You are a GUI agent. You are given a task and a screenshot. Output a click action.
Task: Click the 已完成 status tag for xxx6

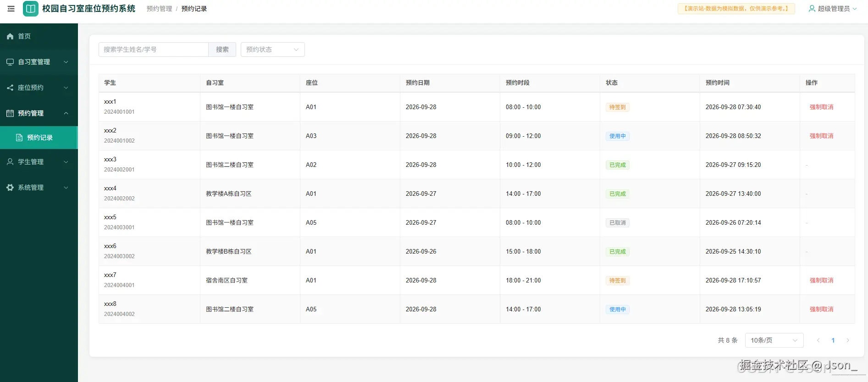click(x=618, y=252)
